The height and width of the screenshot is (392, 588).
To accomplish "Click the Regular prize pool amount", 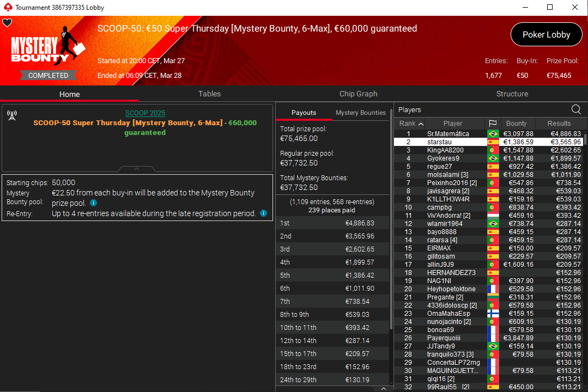I will pos(299,163).
